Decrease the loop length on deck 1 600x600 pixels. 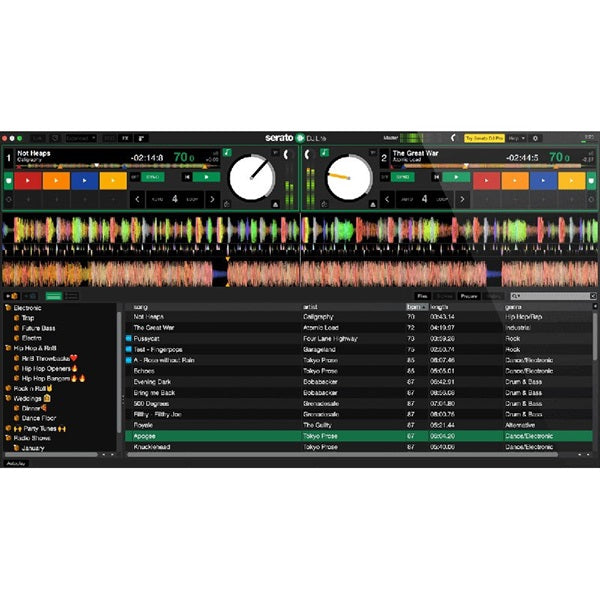pyautogui.click(x=139, y=200)
